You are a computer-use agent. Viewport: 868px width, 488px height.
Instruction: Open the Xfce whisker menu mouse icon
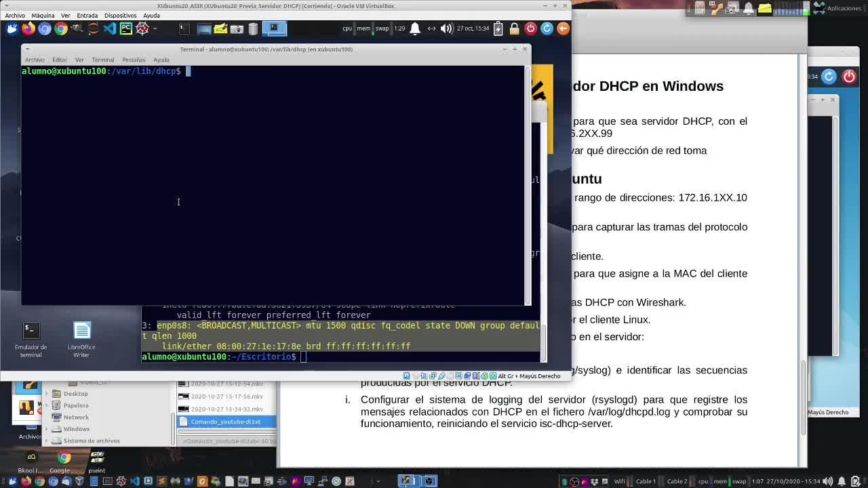coord(12,28)
